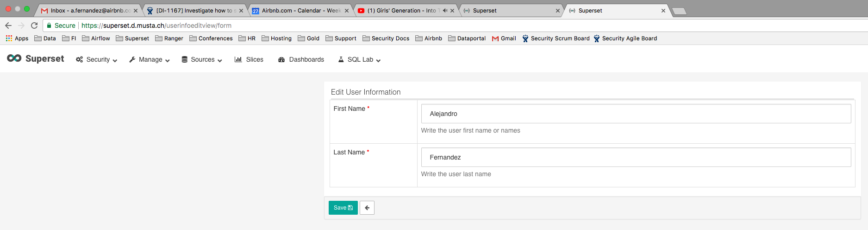This screenshot has width=868, height=230.
Task: Open a new browser tab
Action: (679, 11)
